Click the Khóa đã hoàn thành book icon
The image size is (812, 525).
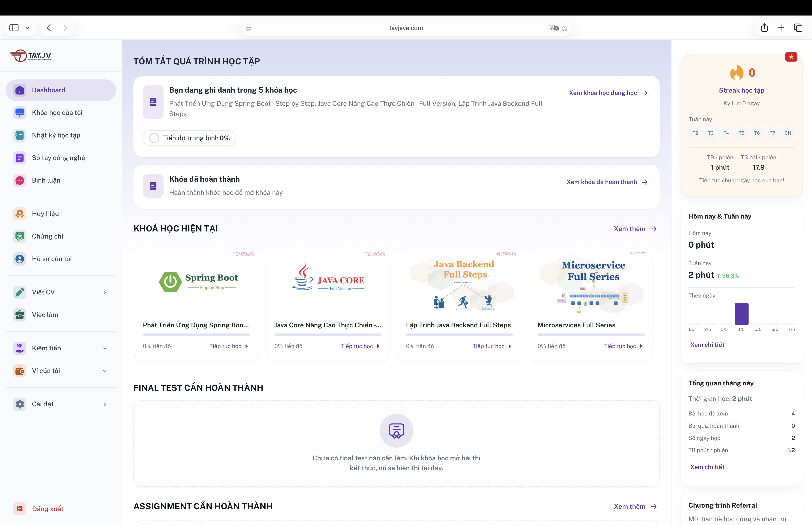tap(153, 186)
